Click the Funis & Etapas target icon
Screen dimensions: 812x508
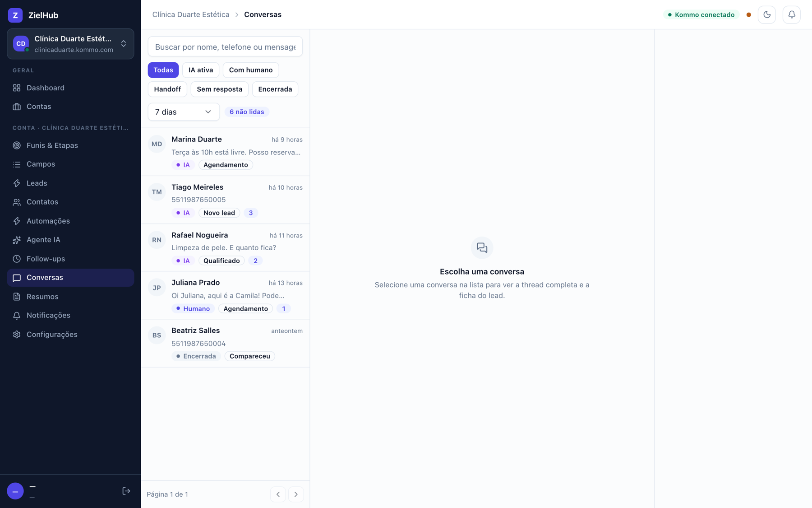coord(17,145)
